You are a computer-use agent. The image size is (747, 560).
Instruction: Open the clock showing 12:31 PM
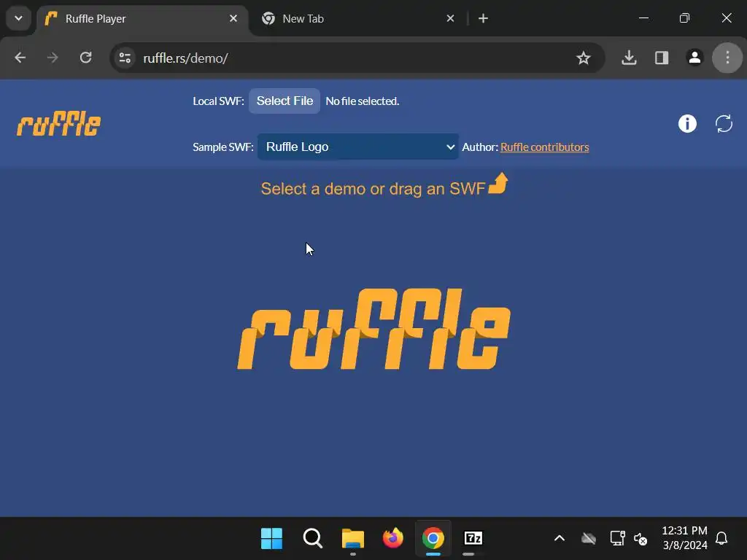point(684,538)
